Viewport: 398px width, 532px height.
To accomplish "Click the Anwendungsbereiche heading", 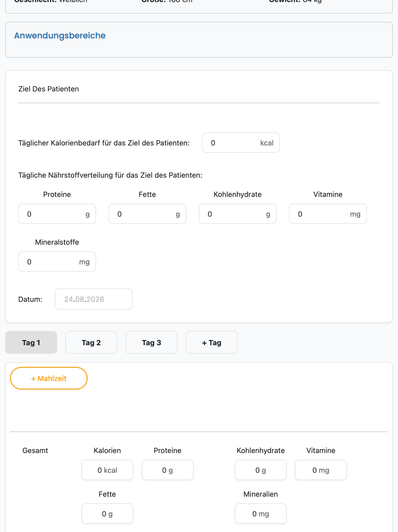I will [x=60, y=36].
